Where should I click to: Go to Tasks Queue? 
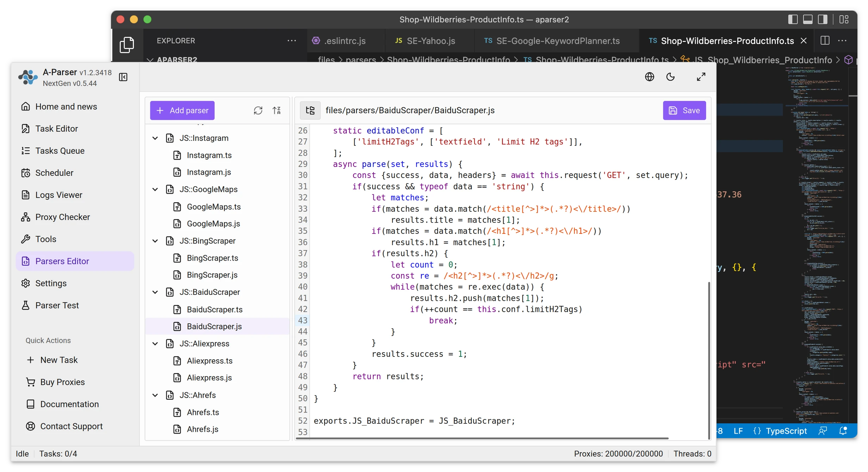75,151
